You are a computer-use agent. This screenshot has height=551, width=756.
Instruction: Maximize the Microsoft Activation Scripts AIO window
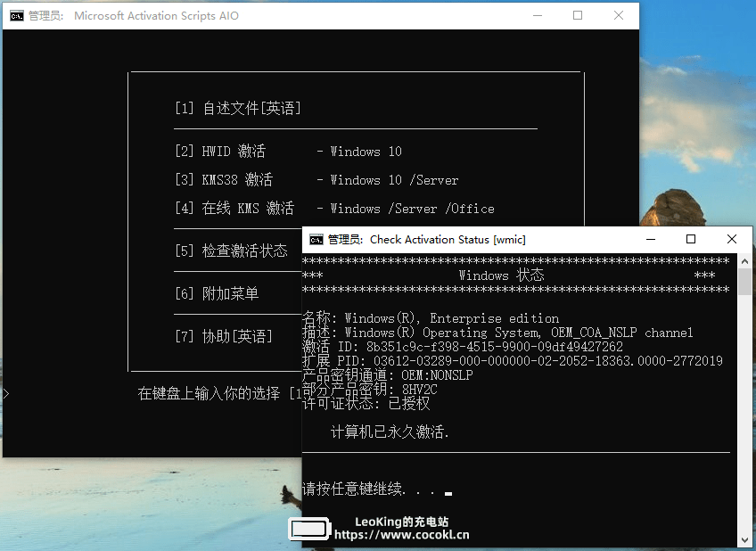(x=578, y=15)
